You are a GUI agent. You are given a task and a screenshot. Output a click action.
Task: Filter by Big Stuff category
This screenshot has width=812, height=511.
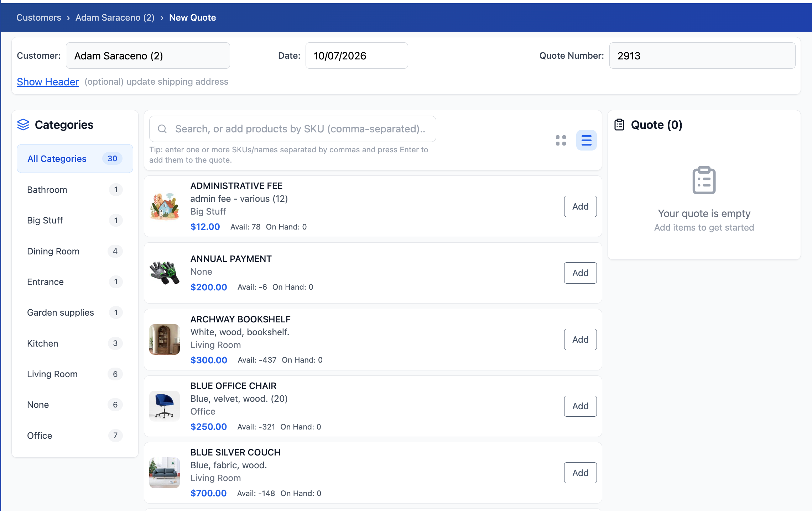75,220
